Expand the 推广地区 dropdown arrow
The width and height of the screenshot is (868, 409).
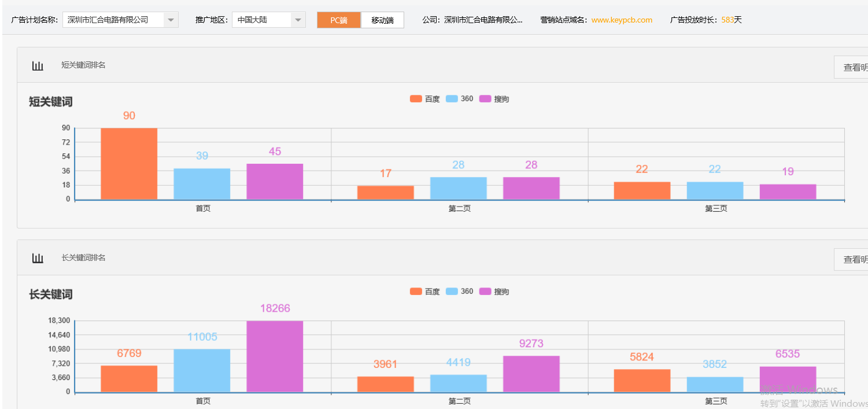pos(298,20)
